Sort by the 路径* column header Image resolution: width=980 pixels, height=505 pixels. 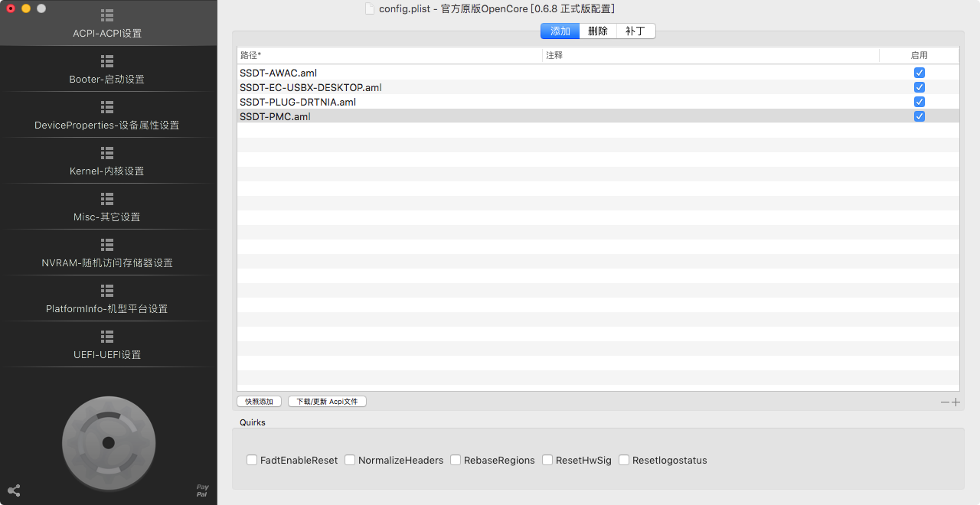[x=390, y=55]
